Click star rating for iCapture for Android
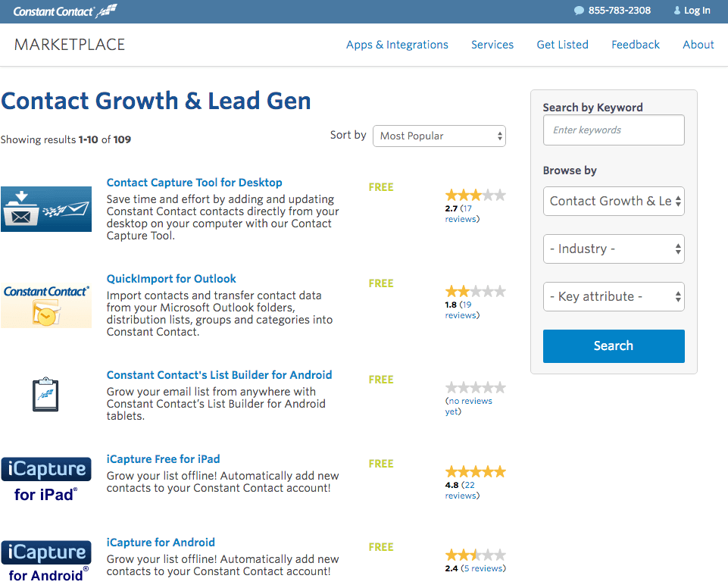The image size is (728, 588). point(476,555)
